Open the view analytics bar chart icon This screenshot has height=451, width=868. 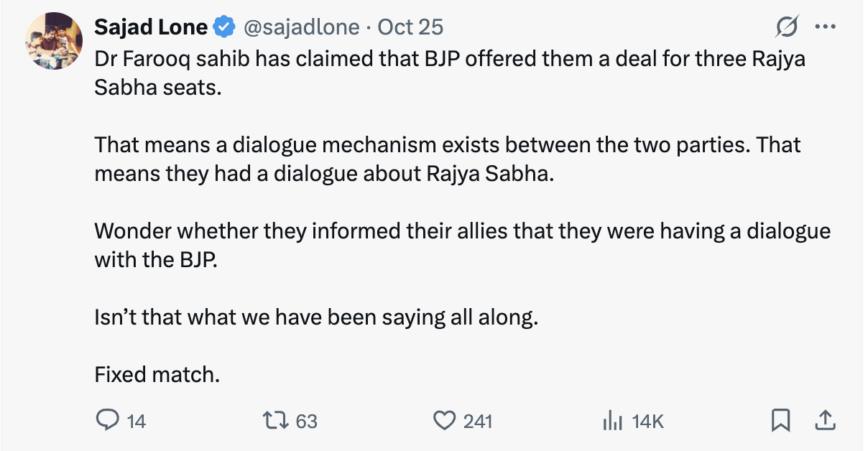(x=611, y=420)
